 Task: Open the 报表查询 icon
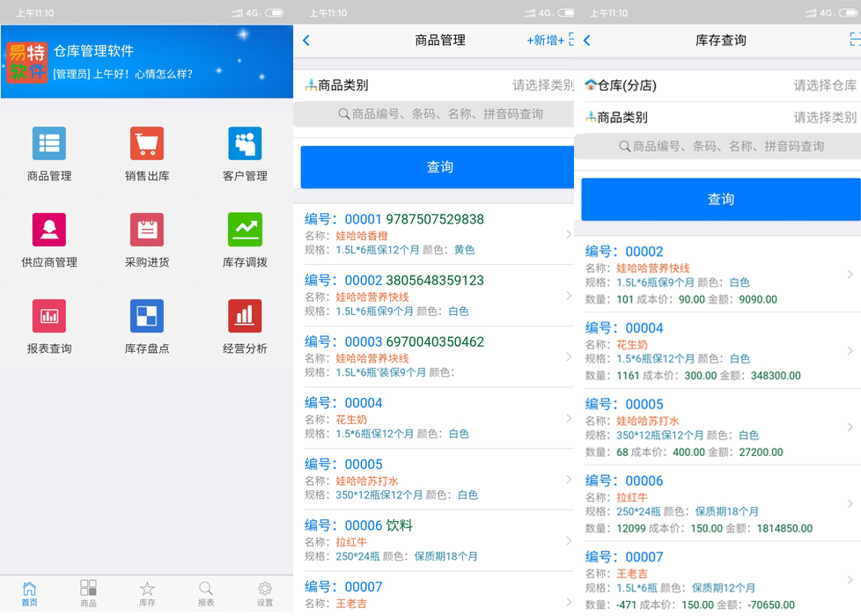click(49, 317)
